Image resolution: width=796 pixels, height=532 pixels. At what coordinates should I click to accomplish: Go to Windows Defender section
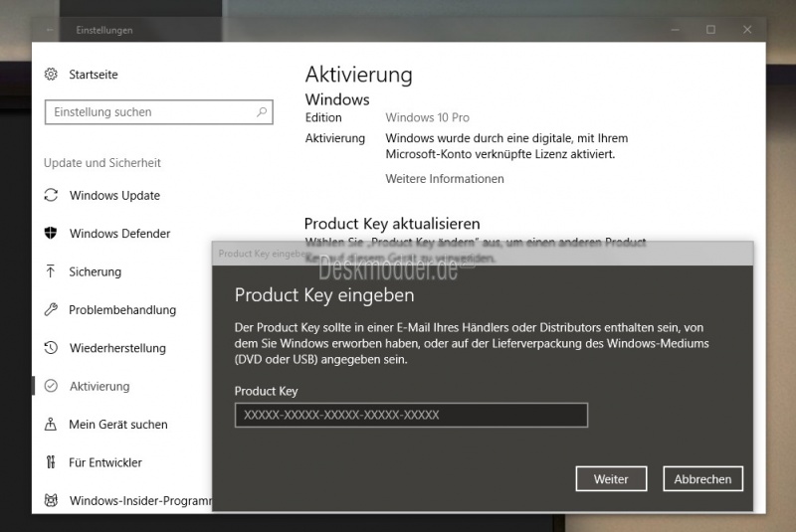coord(119,234)
